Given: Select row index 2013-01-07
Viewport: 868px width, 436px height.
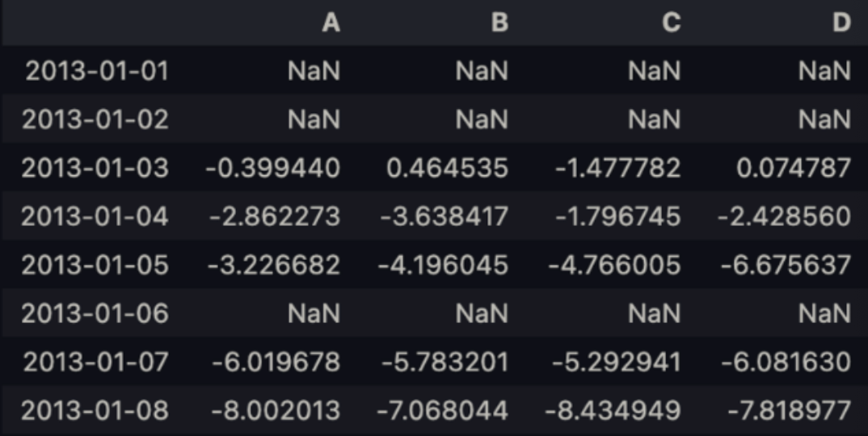Looking at the screenshot, I should point(95,362).
